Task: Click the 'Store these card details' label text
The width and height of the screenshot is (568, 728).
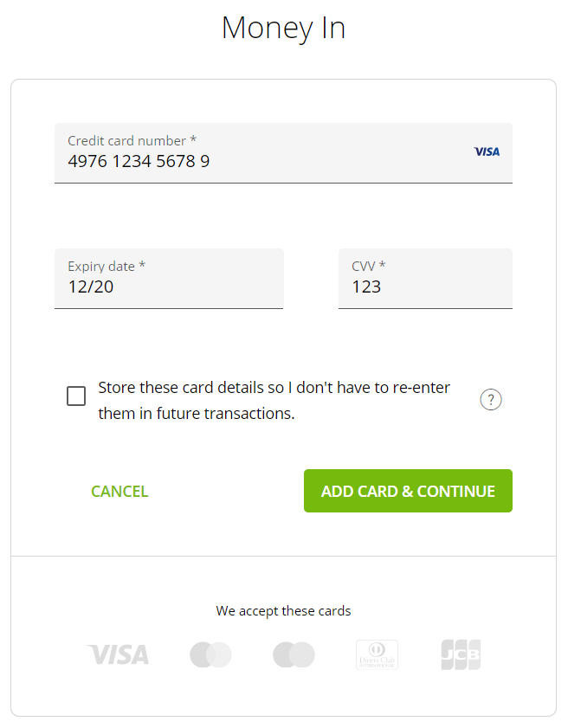Action: click(274, 400)
